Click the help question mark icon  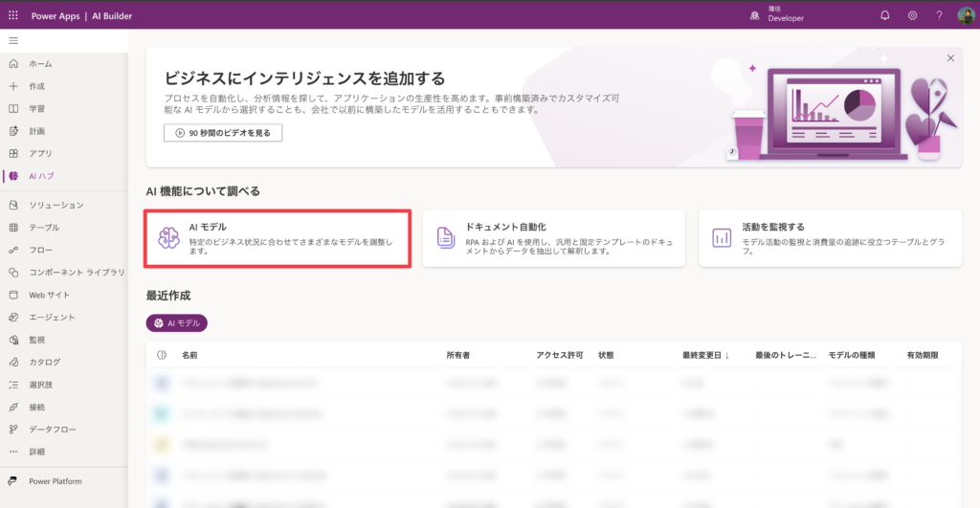point(939,15)
